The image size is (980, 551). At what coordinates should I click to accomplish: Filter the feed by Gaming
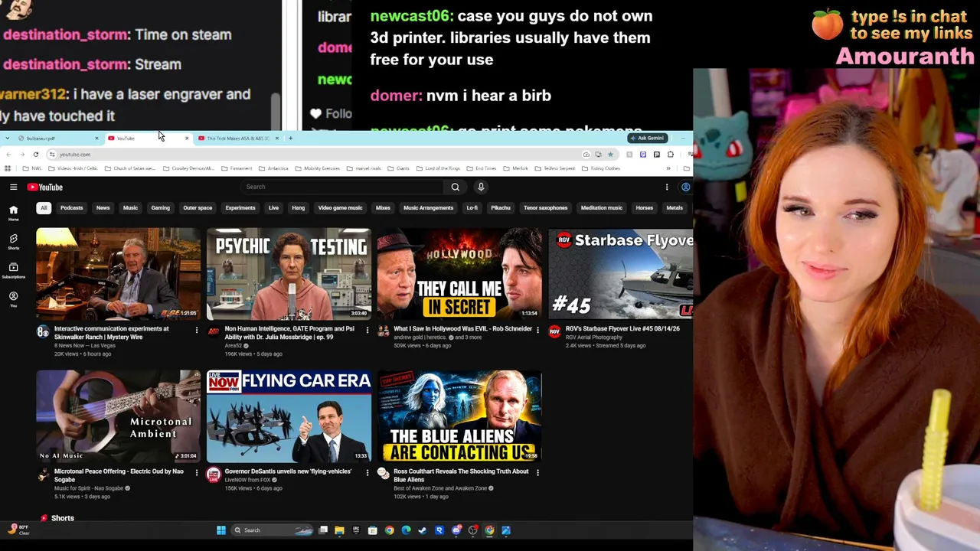160,208
